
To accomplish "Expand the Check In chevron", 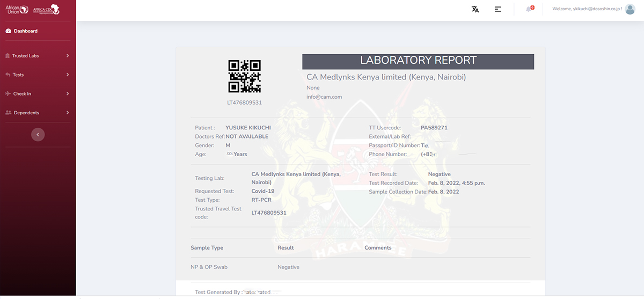I will (68, 94).
